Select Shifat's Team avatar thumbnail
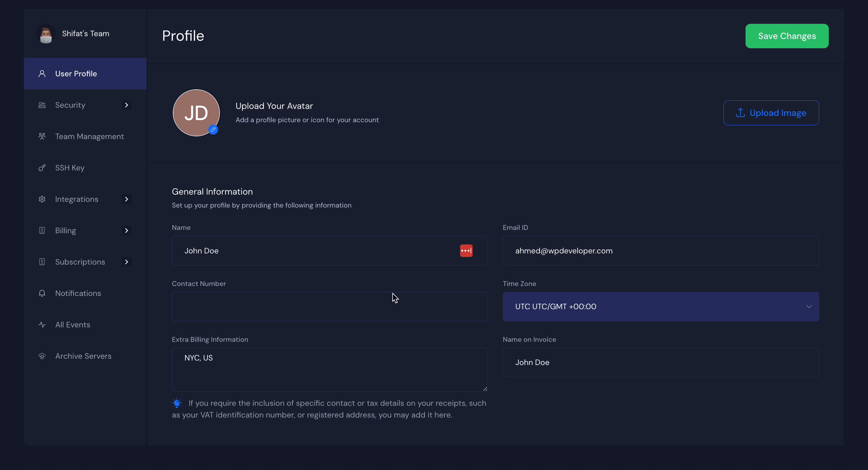This screenshot has height=470, width=868. [46, 34]
